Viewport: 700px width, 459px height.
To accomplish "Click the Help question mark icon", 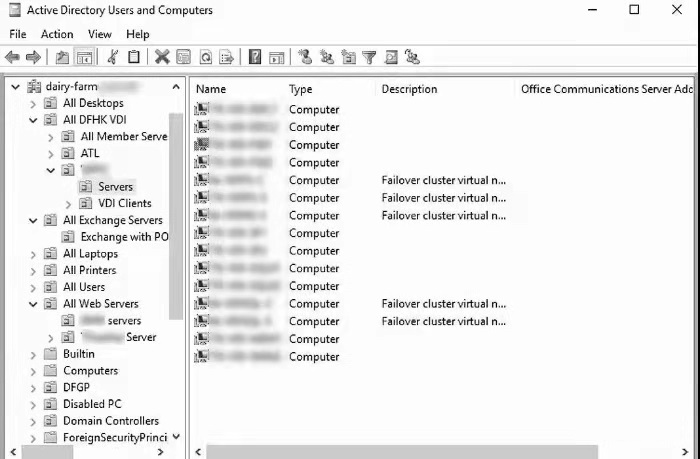I will click(x=255, y=57).
